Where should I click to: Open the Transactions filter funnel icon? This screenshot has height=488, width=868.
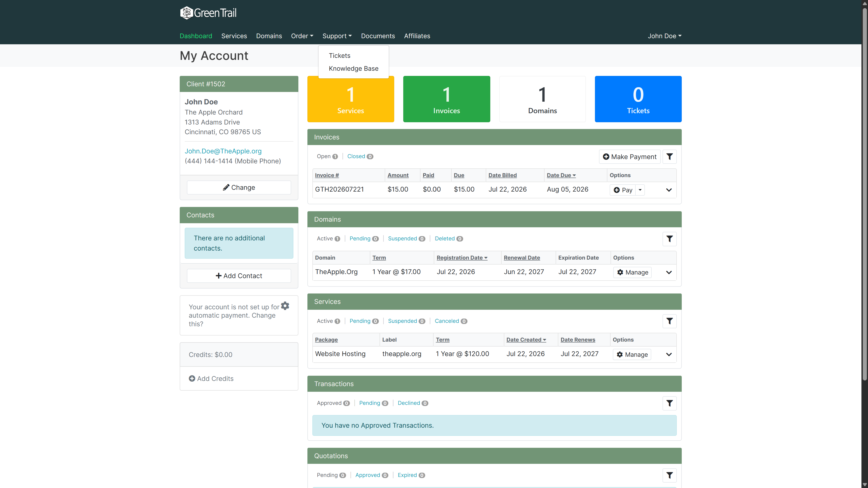point(669,403)
